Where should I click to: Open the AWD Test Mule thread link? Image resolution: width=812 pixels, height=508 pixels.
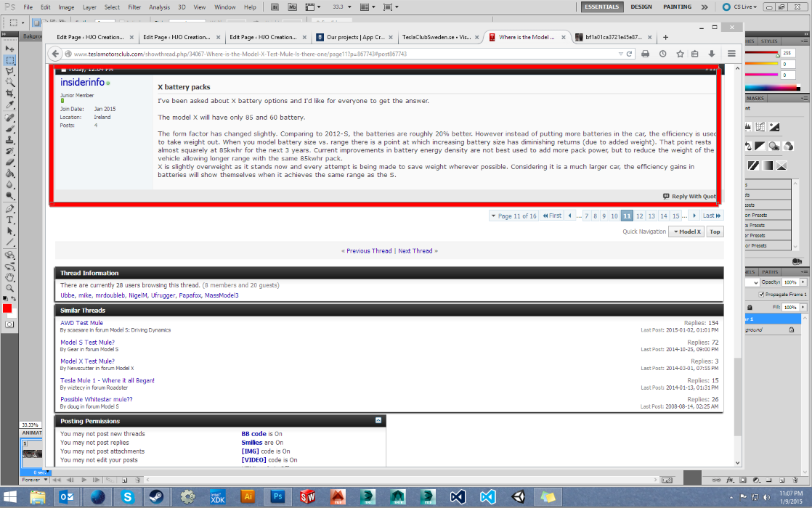[x=81, y=323]
